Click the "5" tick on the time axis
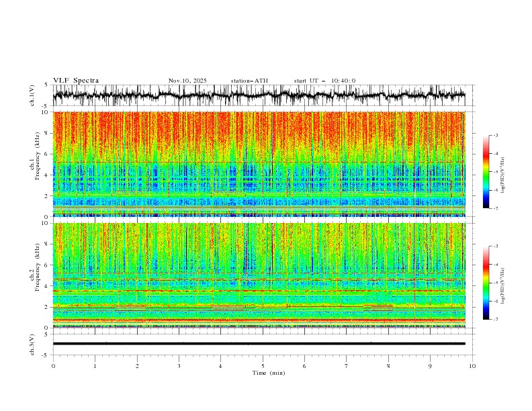 (x=263, y=366)
